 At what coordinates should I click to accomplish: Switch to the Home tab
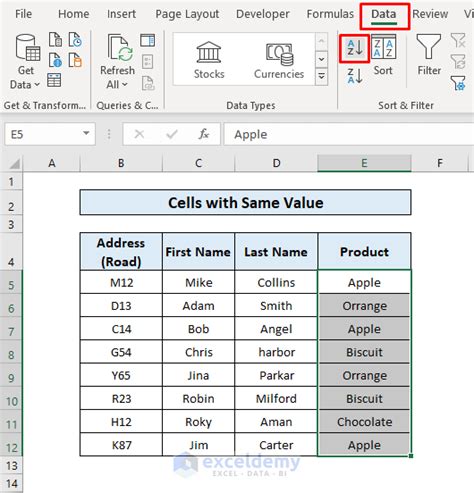[x=74, y=14]
